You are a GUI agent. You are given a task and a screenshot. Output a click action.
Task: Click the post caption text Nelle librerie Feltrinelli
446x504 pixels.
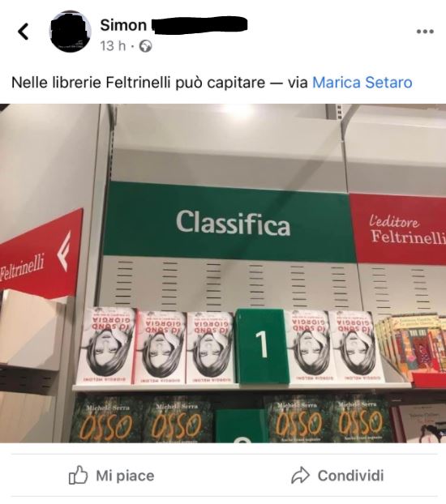(x=91, y=83)
